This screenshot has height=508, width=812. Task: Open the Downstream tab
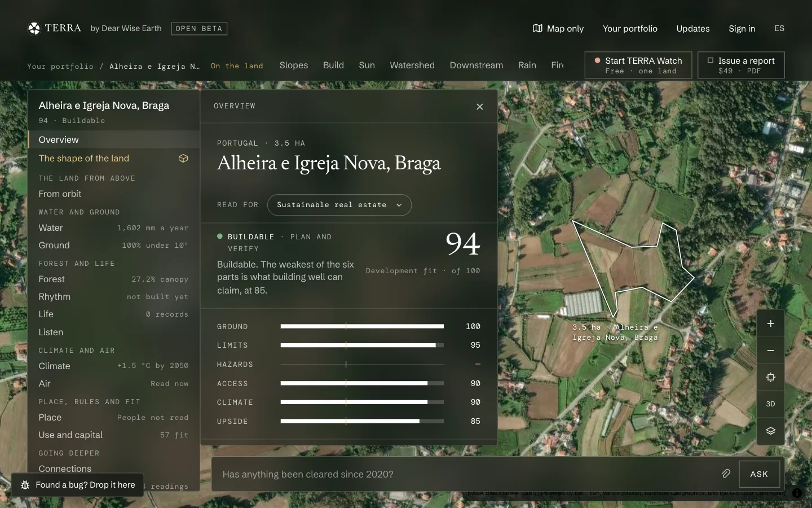tap(476, 65)
